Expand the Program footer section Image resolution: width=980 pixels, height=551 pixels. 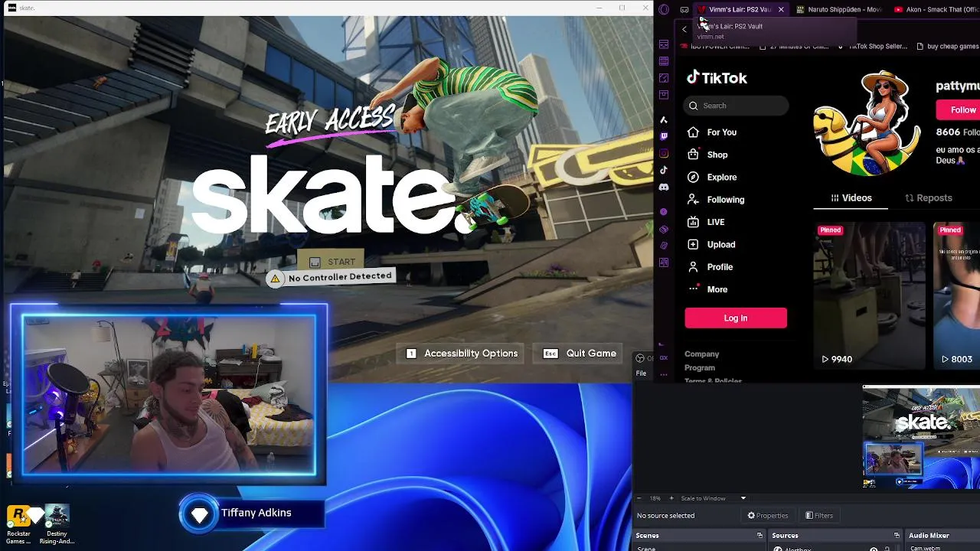(x=700, y=367)
